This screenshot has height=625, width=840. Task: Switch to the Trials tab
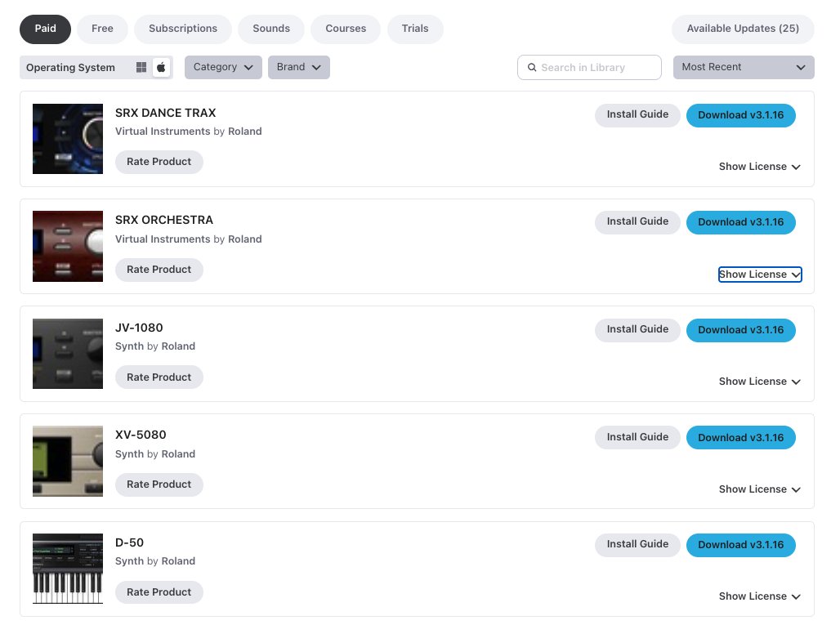(x=415, y=29)
